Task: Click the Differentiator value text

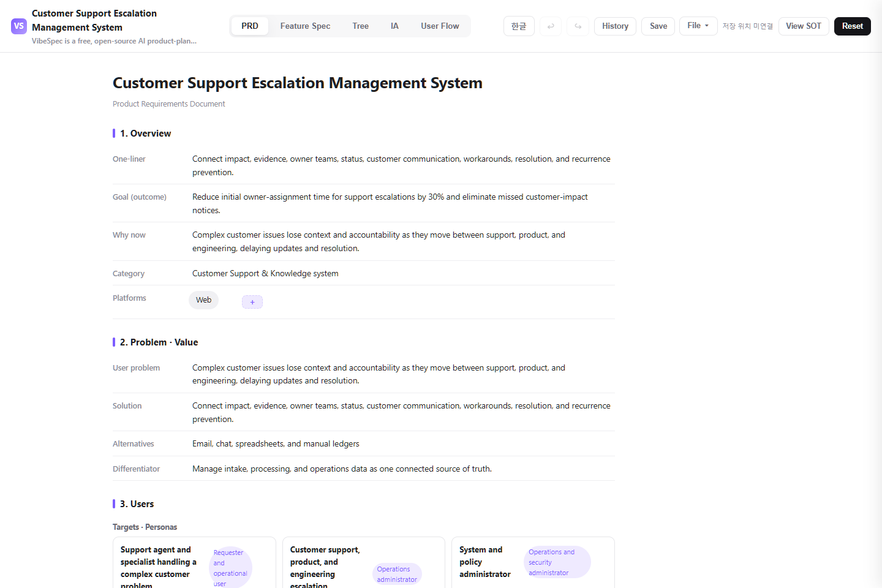Action: click(342, 469)
